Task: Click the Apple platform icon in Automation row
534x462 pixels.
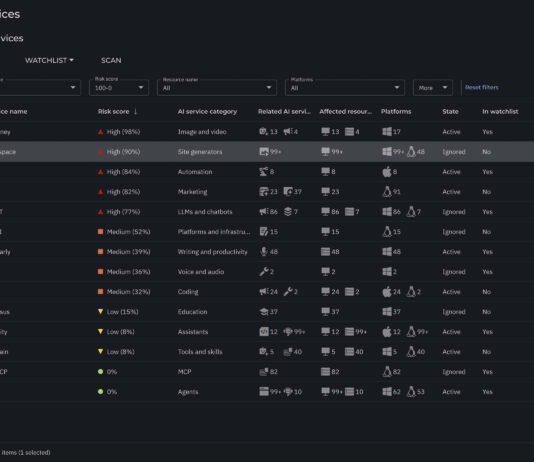Action: (x=387, y=172)
